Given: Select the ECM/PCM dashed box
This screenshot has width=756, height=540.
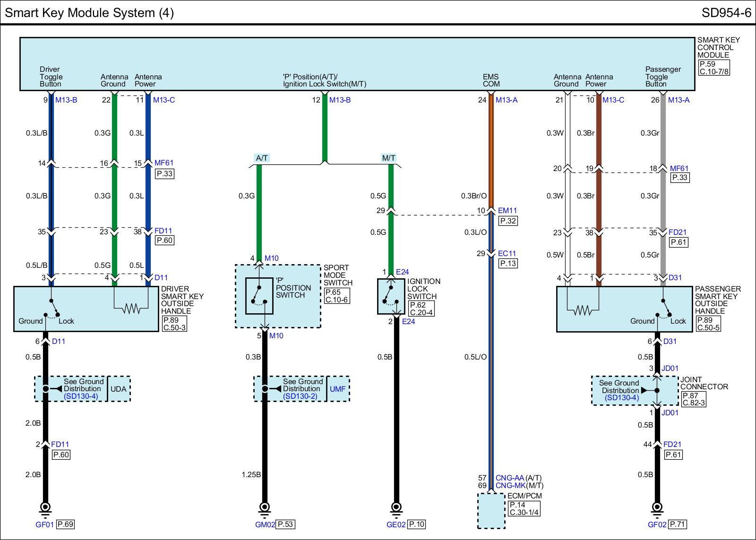Looking at the screenshot, I should coord(491,511).
